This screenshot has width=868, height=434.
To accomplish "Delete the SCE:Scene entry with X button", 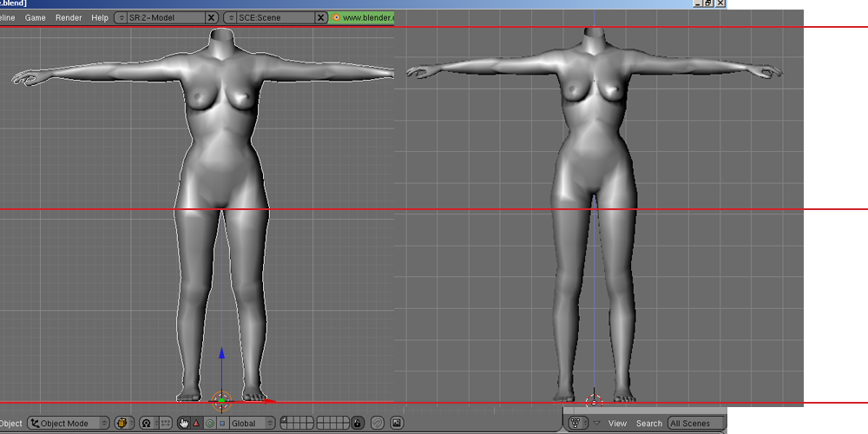I will (x=321, y=17).
